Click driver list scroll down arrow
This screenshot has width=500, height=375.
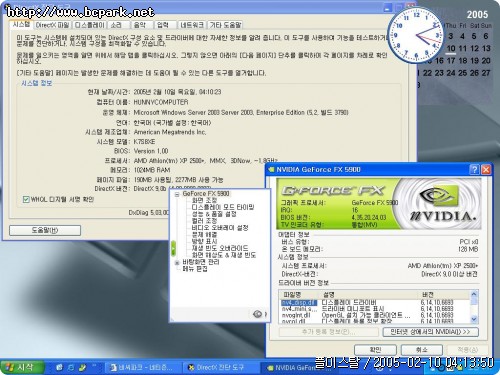point(474,319)
